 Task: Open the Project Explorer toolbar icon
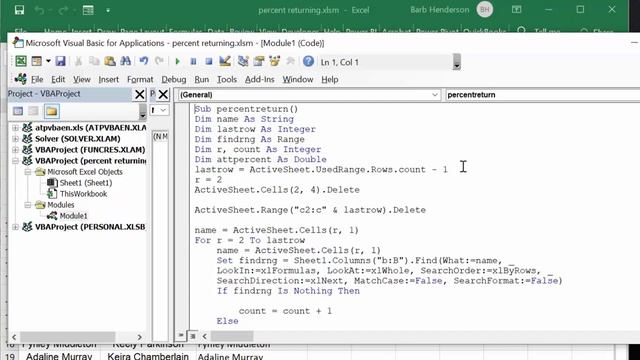pos(243,61)
